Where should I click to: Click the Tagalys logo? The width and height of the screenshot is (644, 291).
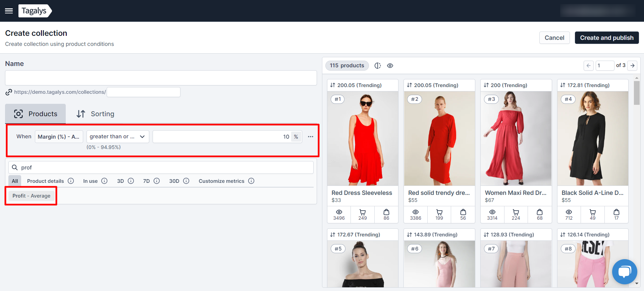[x=35, y=11]
